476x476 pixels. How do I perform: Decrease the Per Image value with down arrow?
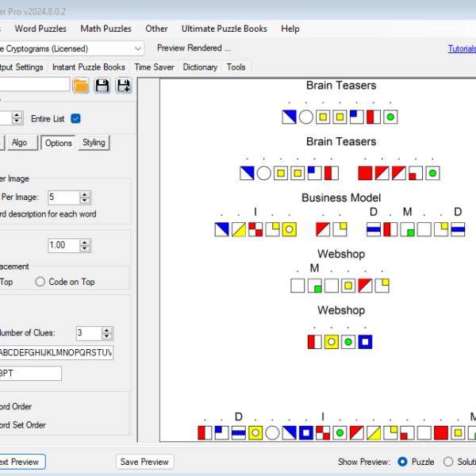pyautogui.click(x=85, y=201)
